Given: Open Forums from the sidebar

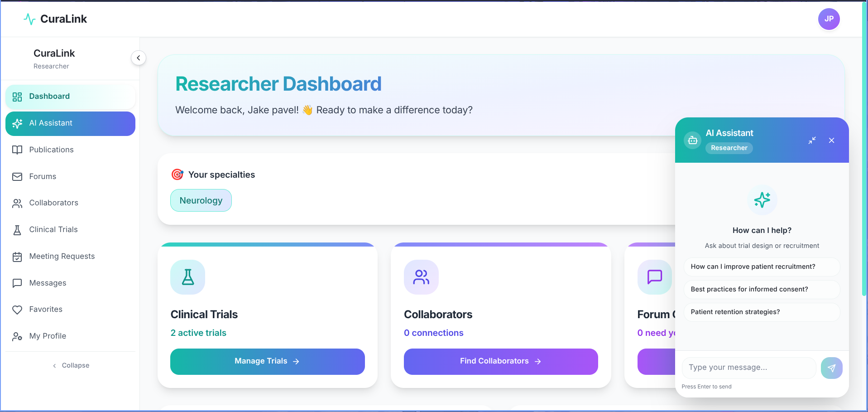Looking at the screenshot, I should (70, 177).
